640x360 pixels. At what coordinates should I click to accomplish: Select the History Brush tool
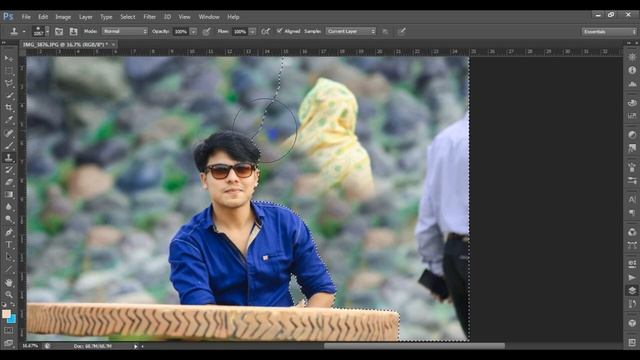coord(9,170)
